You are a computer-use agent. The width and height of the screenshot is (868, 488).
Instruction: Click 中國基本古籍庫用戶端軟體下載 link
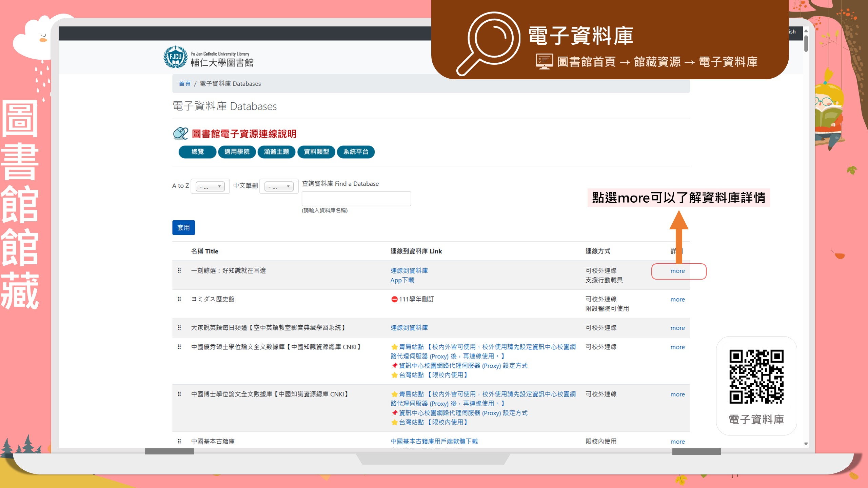[x=434, y=441]
